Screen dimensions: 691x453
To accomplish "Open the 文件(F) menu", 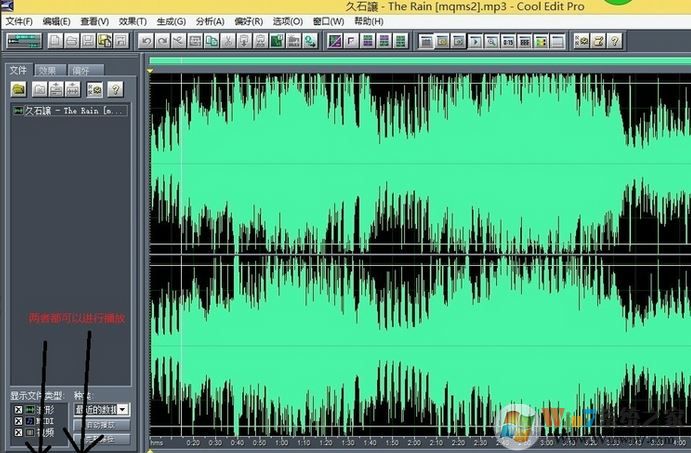I will pos(19,22).
